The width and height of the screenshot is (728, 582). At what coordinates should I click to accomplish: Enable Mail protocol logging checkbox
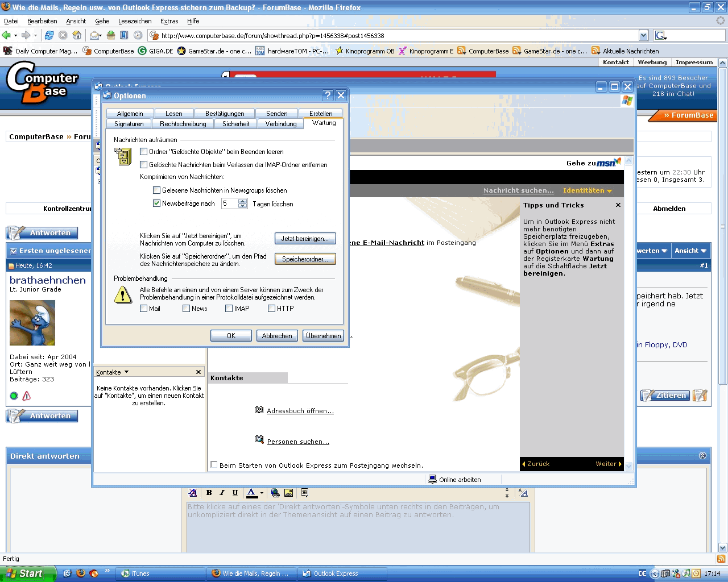(x=144, y=309)
